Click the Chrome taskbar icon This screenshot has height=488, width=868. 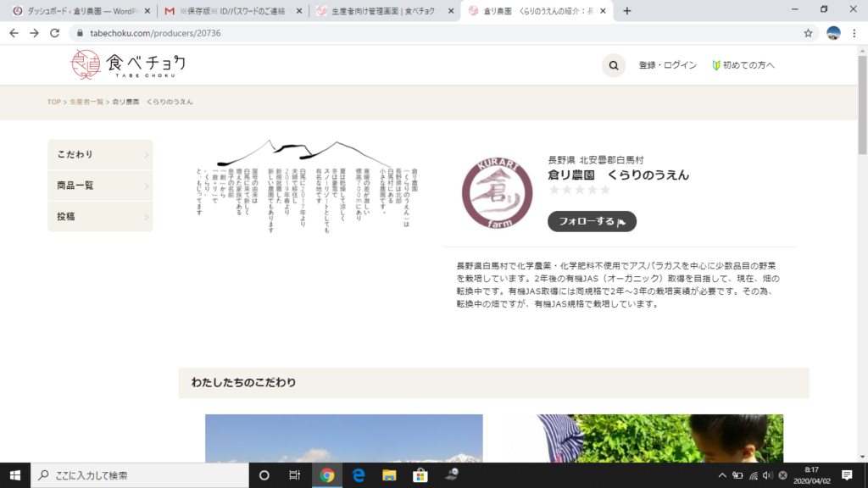[x=327, y=475]
